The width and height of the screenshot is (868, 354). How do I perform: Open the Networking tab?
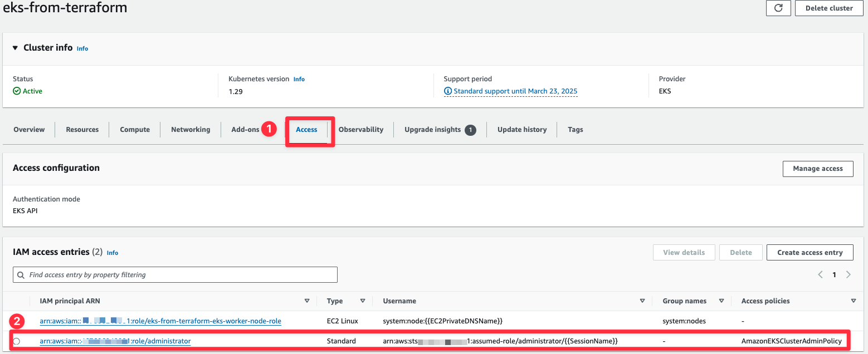(x=191, y=130)
